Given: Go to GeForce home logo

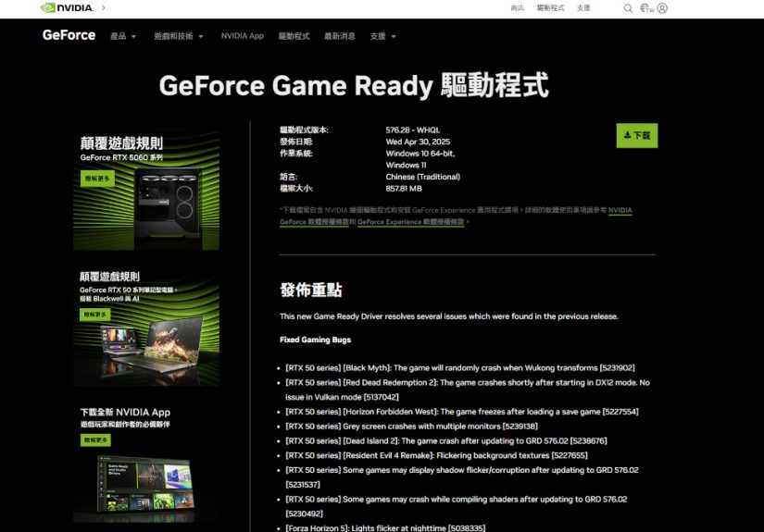Looking at the screenshot, I should [x=69, y=35].
